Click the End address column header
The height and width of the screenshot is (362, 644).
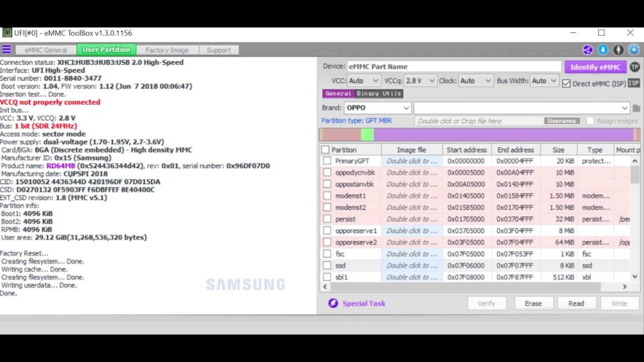(x=516, y=150)
